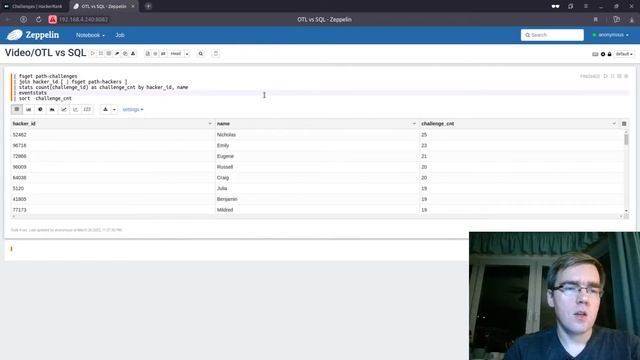This screenshot has width=640, height=360.
Task: Sort by hacker_id column header
Action: tap(24, 124)
